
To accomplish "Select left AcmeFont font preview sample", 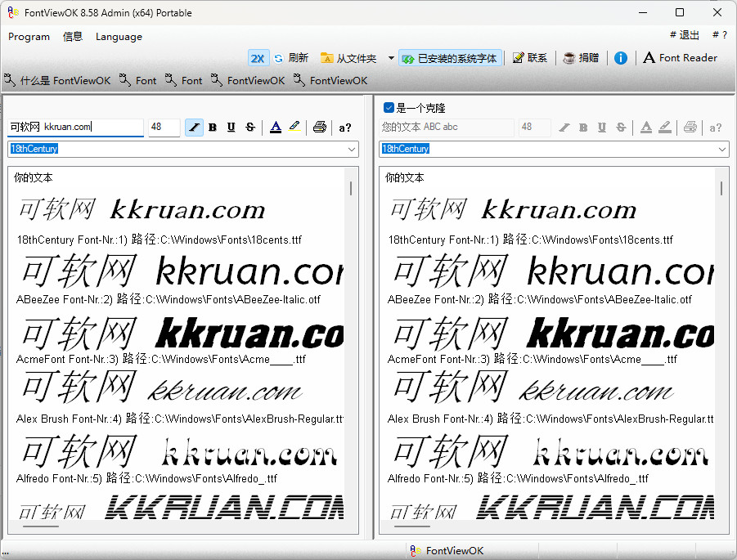I will [183, 334].
